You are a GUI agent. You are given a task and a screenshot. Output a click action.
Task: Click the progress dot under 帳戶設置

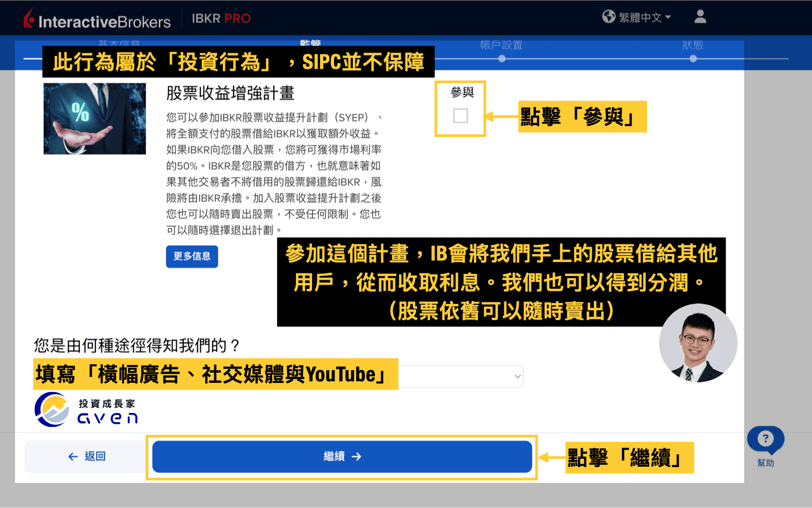point(502,58)
